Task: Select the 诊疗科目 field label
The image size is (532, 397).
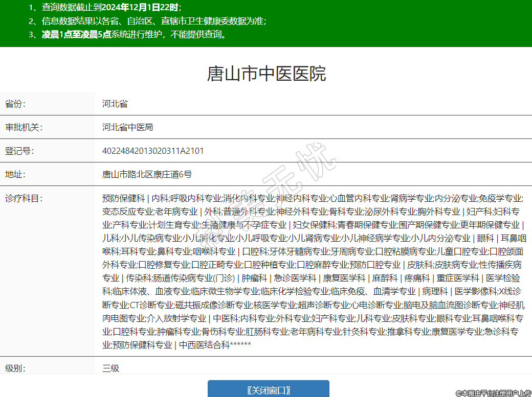Action: (24, 198)
